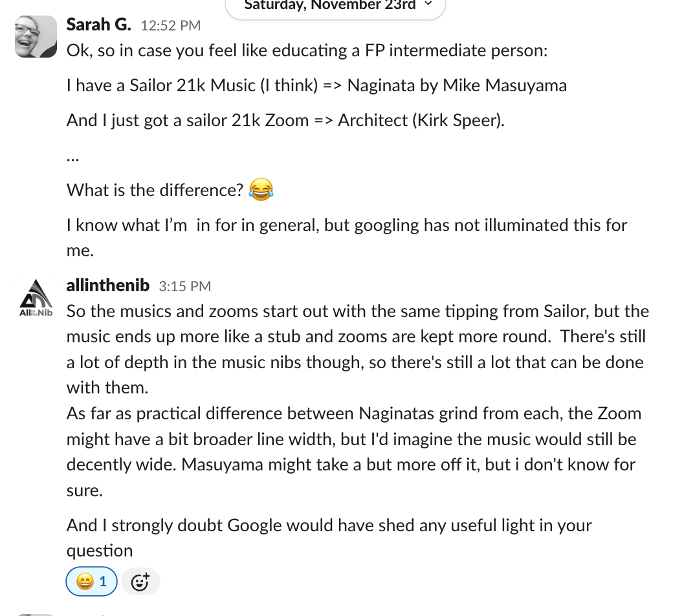Click the laughing-crying emoji in message
Screen dimensions: 673x616
click(261, 190)
